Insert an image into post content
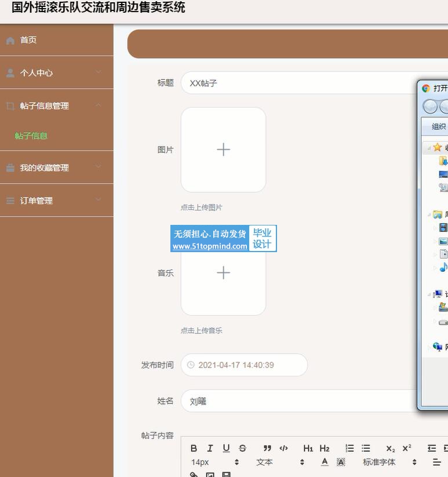This screenshot has height=477, width=448. [210, 475]
